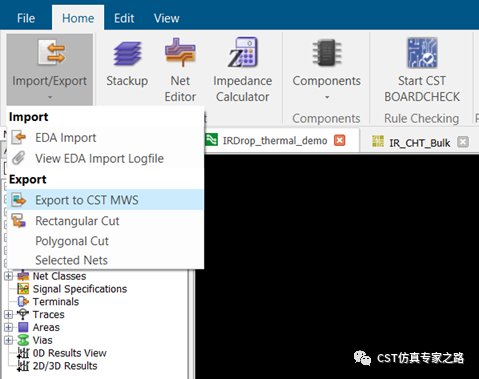The image size is (479, 379).
Task: Switch to the Edit ribbon tab
Action: coord(124,18)
